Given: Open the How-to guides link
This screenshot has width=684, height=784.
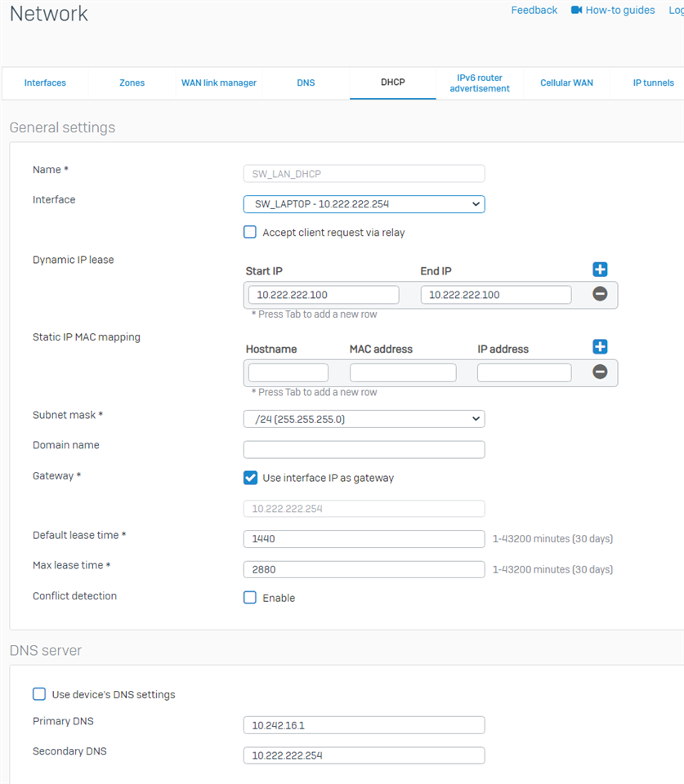Looking at the screenshot, I should [x=621, y=11].
